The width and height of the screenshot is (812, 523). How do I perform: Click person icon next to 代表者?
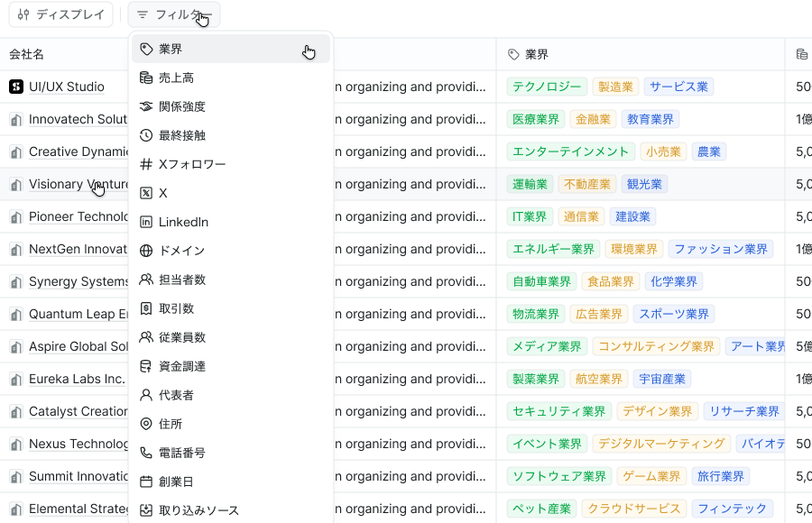coord(146,396)
